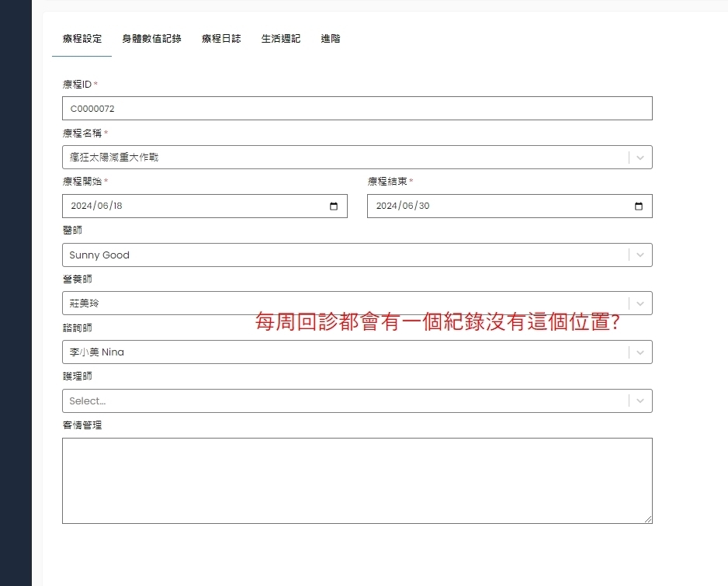Viewport: 728px width, 586px height.
Task: Go to the 生活週記 tab
Action: 281,39
